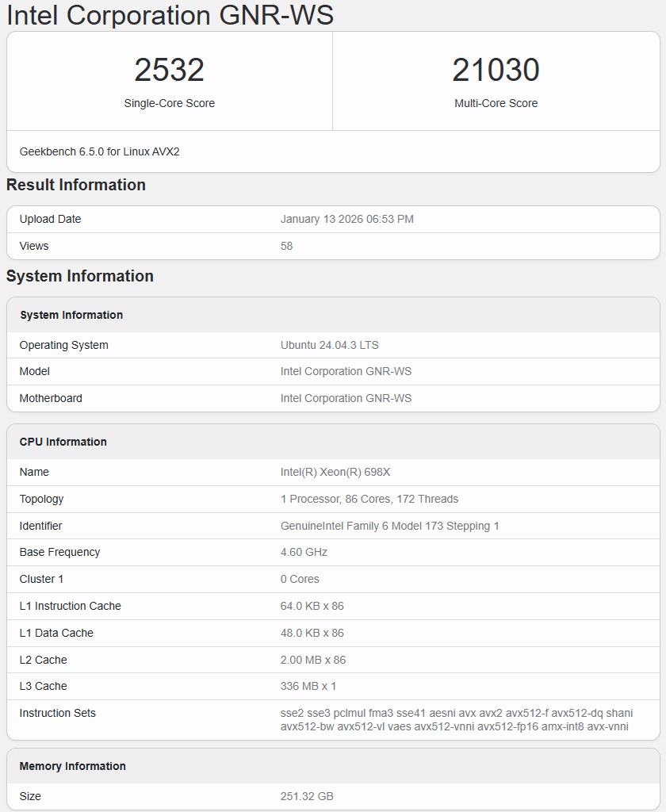The image size is (666, 812).
Task: Click the Result Information heading
Action: (x=76, y=185)
